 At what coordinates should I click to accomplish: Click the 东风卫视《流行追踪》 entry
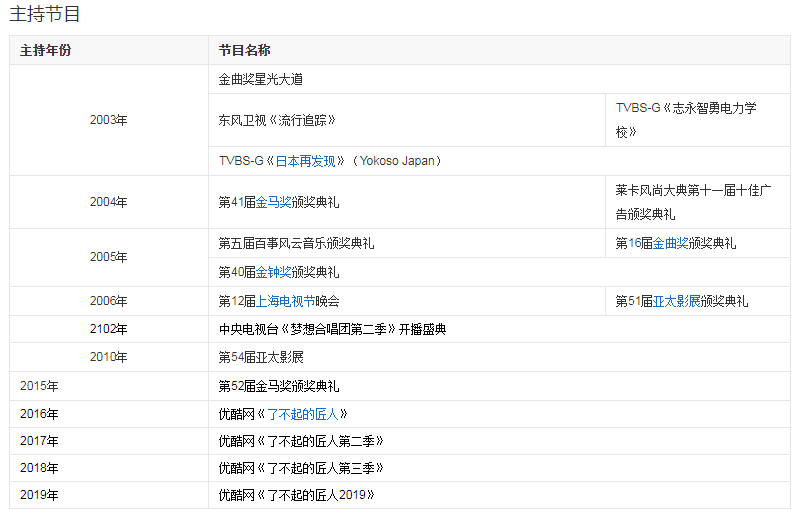[x=277, y=120]
